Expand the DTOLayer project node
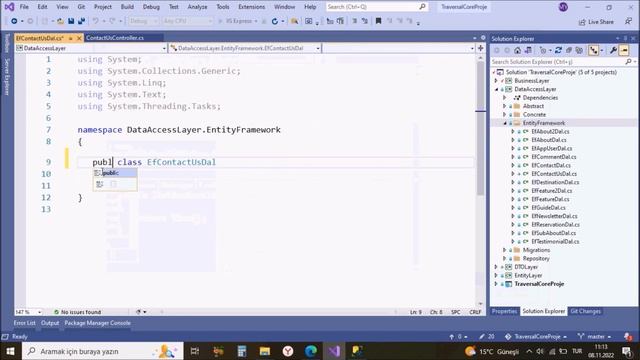Viewport: 640px width, 360px height. click(x=496, y=267)
